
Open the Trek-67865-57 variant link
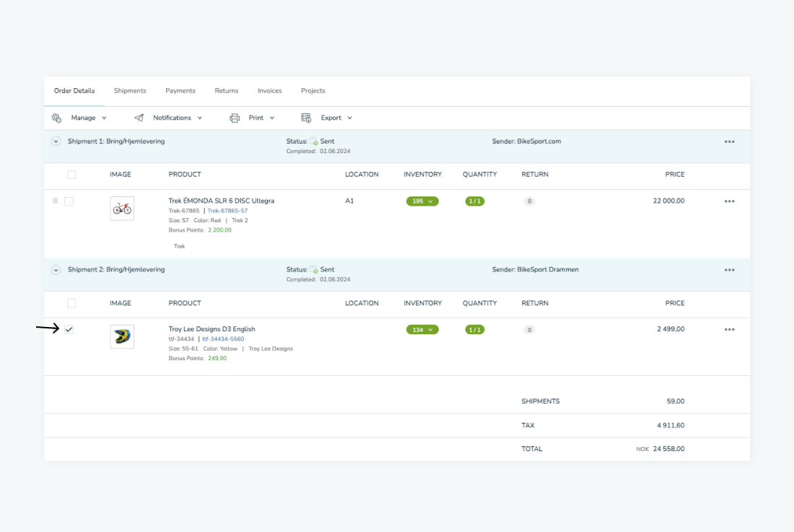(x=227, y=211)
